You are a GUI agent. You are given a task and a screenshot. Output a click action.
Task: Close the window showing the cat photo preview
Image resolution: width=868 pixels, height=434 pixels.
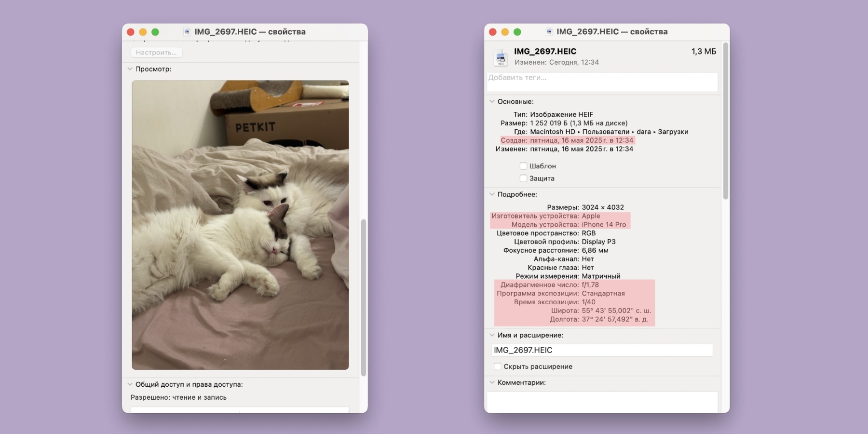pos(131,32)
